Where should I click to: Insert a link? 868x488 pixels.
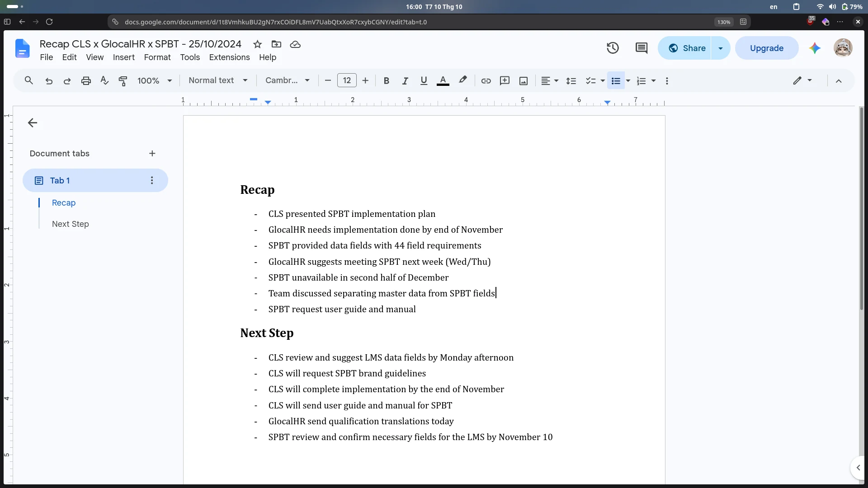486,81
